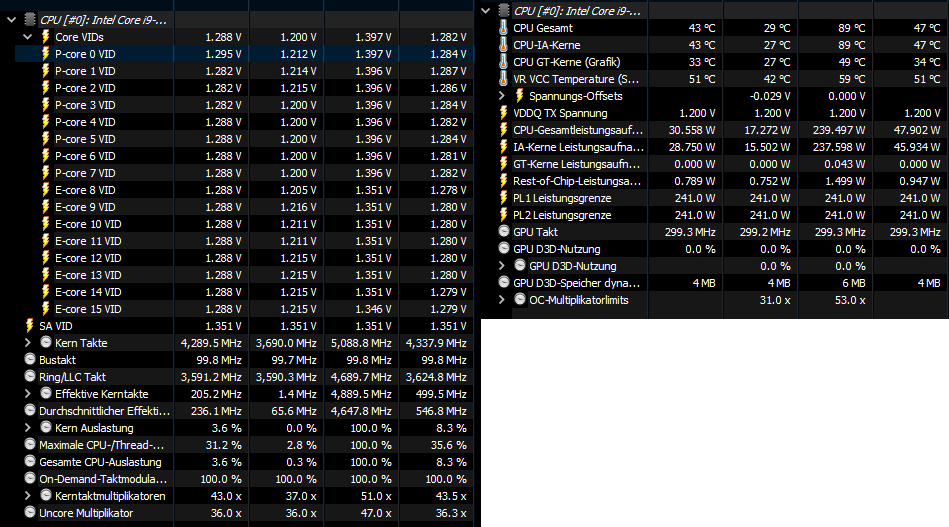Click the 4,889.5 MHz Effektive Kerntakte maximum
This screenshot has width=949, height=527.
pos(361,394)
